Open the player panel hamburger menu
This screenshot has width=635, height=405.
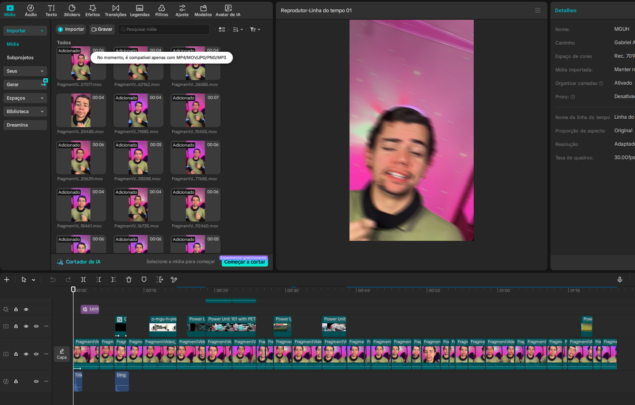pyautogui.click(x=537, y=11)
